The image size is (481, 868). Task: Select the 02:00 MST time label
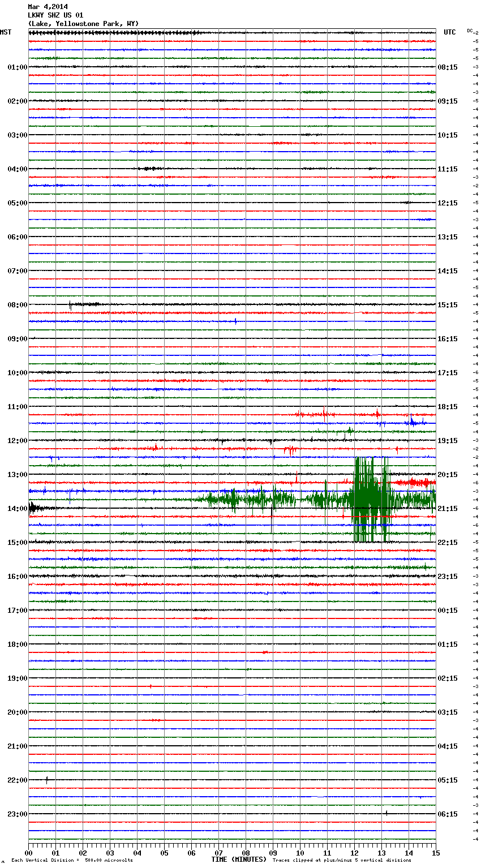[x=17, y=101]
